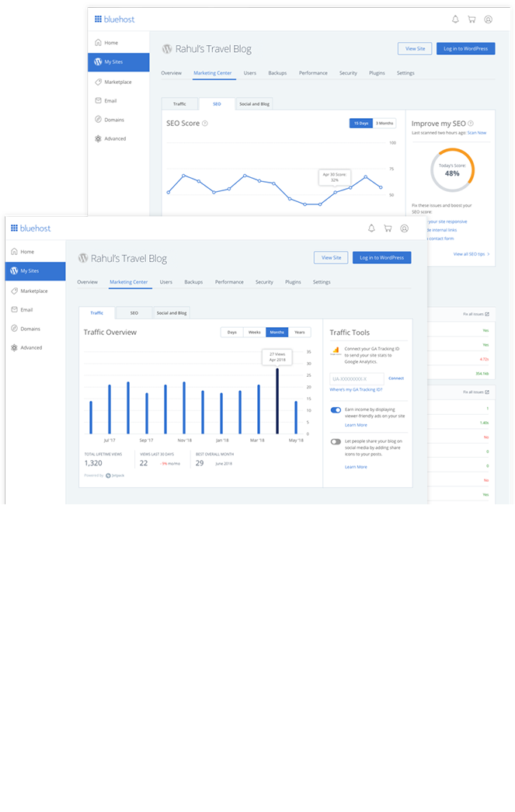Open the shopping cart in the Traffic window
Screen dimensions: 515x812
point(388,228)
